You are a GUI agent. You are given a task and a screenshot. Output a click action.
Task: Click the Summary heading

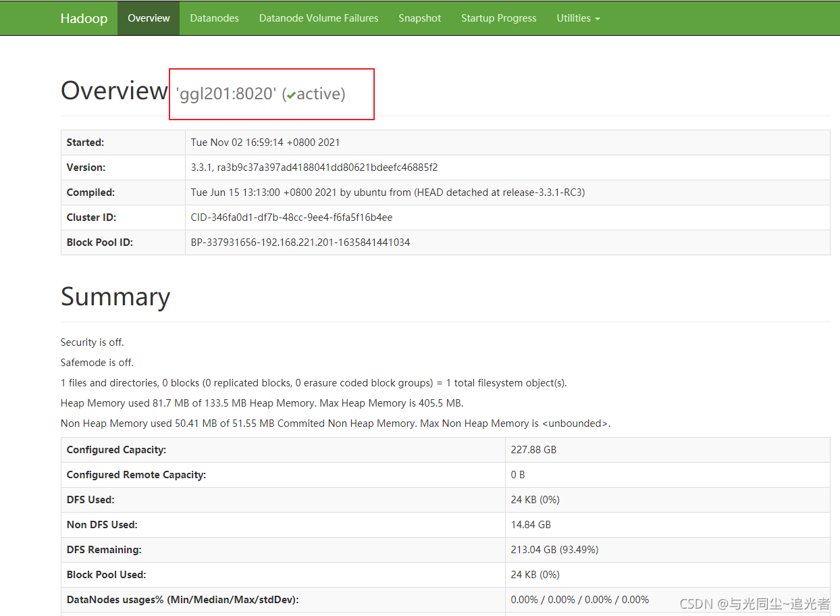click(x=115, y=297)
